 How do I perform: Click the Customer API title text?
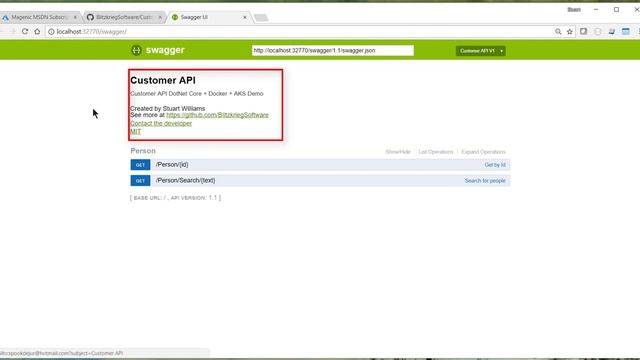click(x=163, y=80)
